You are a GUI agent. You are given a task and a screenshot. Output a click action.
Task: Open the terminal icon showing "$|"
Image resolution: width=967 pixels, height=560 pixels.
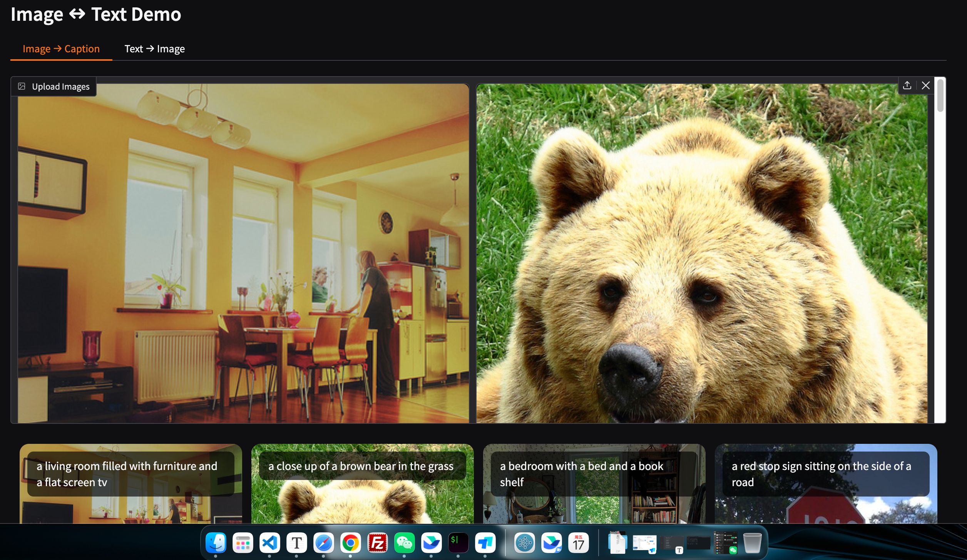pos(458,543)
